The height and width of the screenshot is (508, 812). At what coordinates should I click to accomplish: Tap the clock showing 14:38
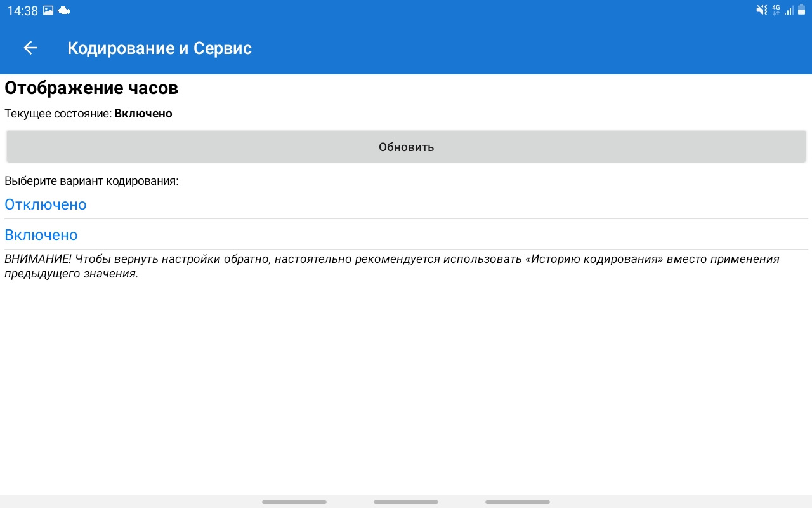click(x=23, y=11)
